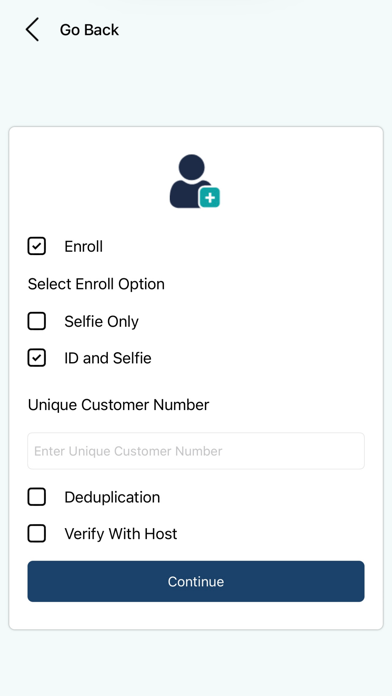Click the blank card area below Continue
Image resolution: width=392 pixels, height=696 pixels.
click(196, 615)
